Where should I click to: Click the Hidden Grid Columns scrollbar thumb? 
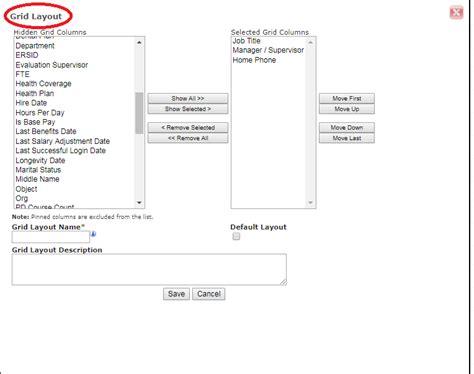point(139,113)
